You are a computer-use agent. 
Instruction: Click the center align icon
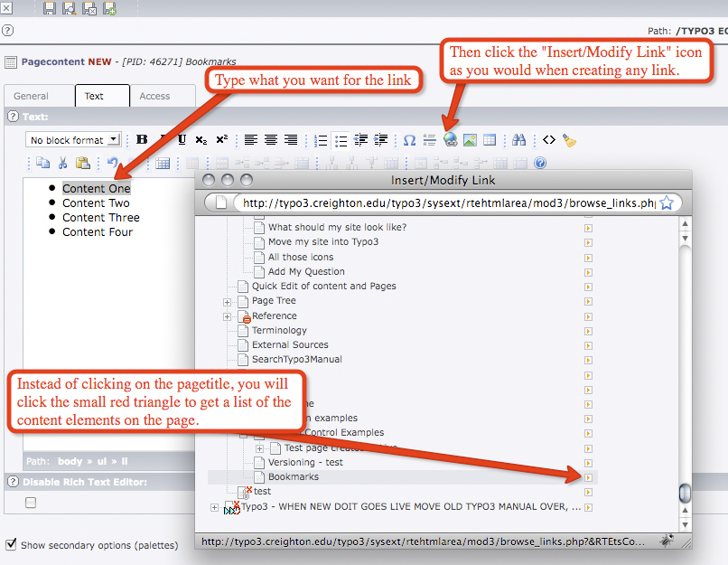[x=271, y=140]
